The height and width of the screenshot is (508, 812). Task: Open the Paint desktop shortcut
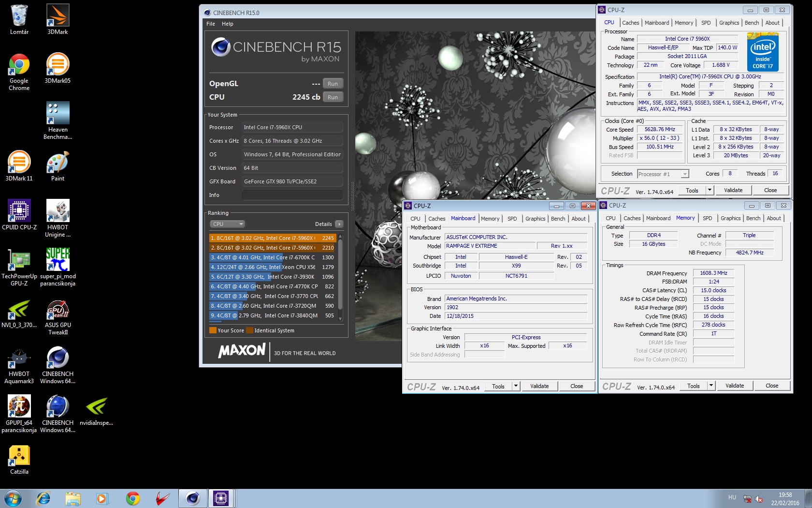point(58,166)
